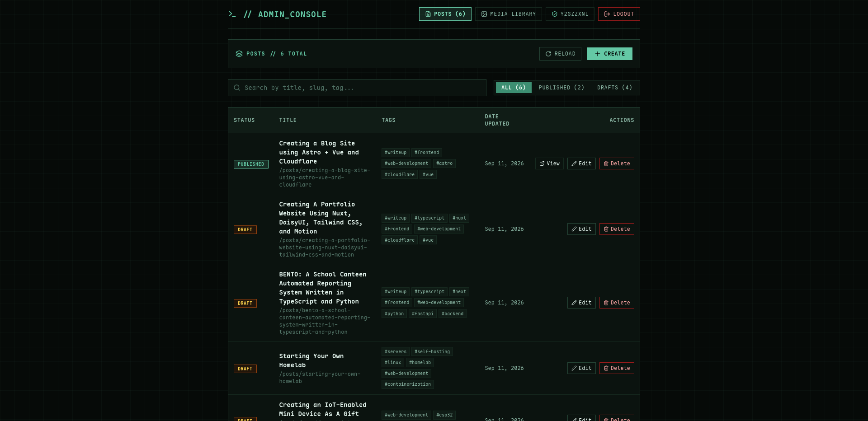The height and width of the screenshot is (421, 868).
Task: Click pencil icon for BENTO post
Action: (x=574, y=303)
